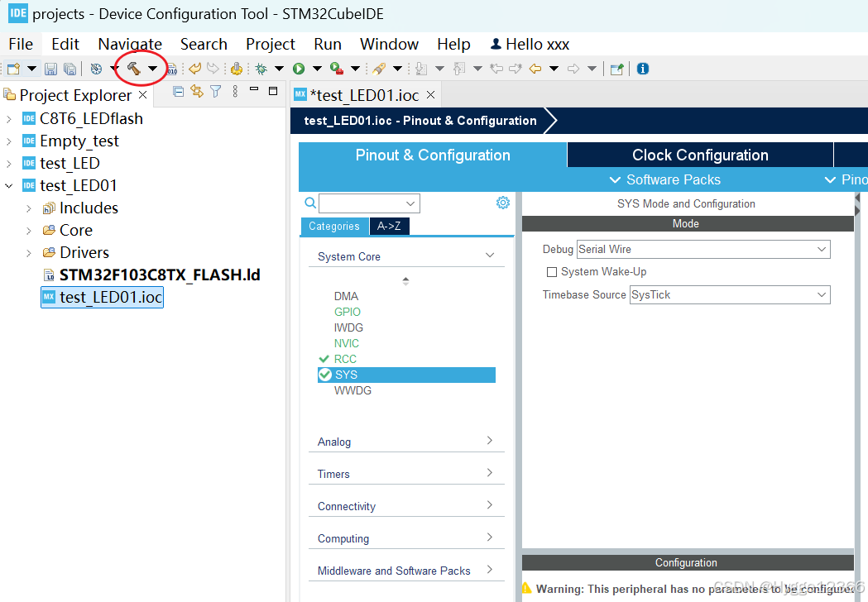Click the yellow undo arrow toolbar icon

(x=194, y=69)
